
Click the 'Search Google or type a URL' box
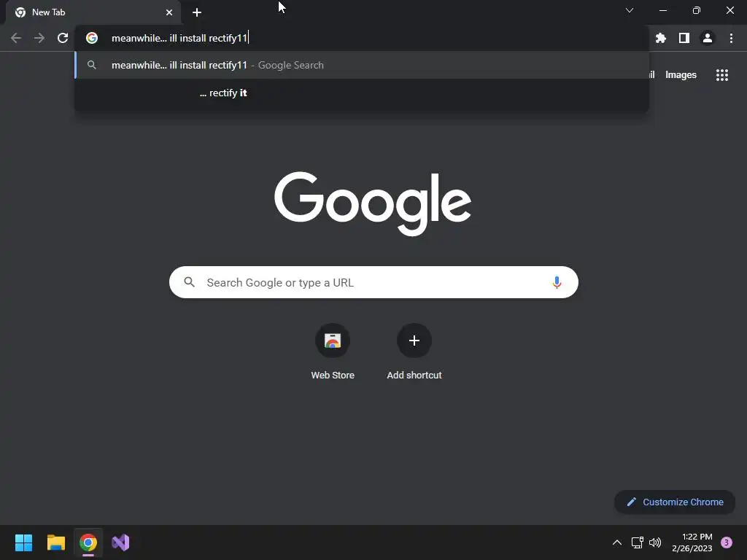373,282
